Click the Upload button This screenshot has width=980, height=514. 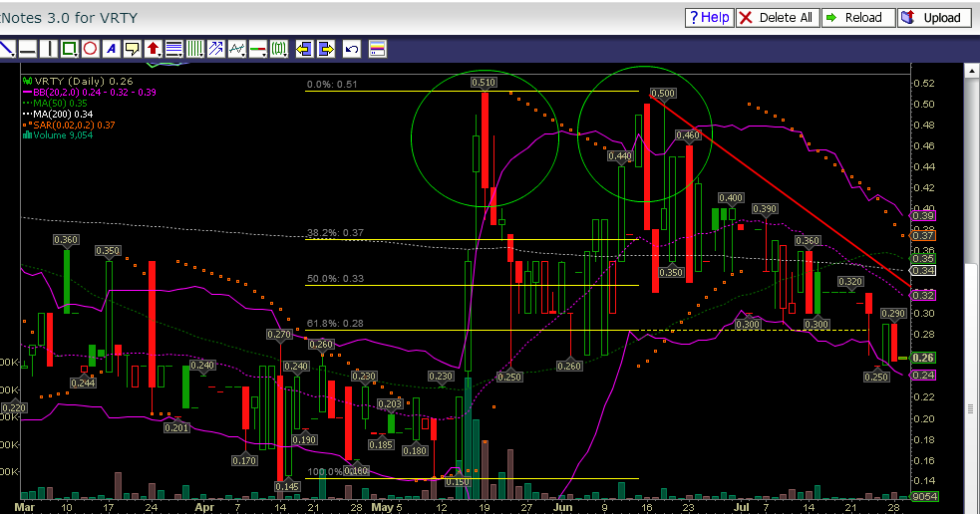[x=934, y=18]
